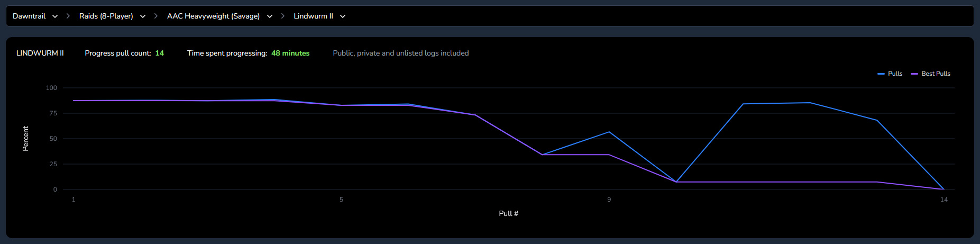Click x-axis tick label 1
Screen dimensions: 980x244
tap(74, 200)
